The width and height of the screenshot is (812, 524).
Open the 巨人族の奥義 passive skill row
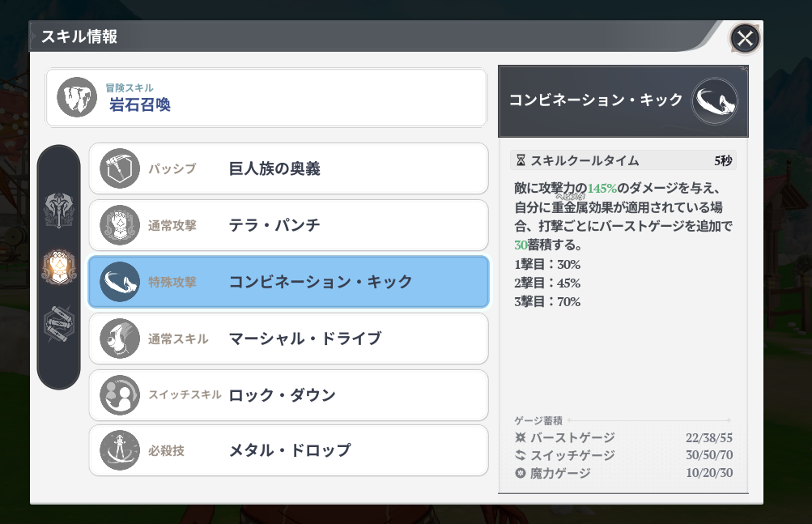(287, 168)
